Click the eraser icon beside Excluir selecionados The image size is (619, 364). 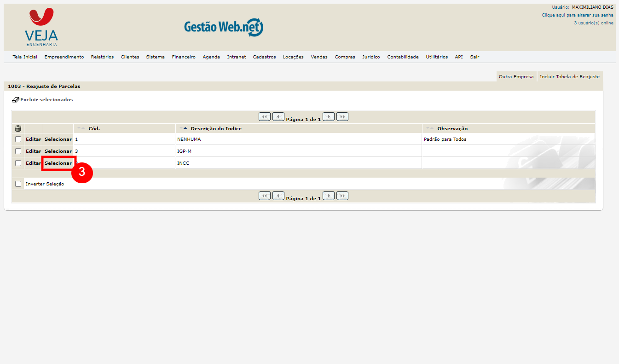pos(16,100)
